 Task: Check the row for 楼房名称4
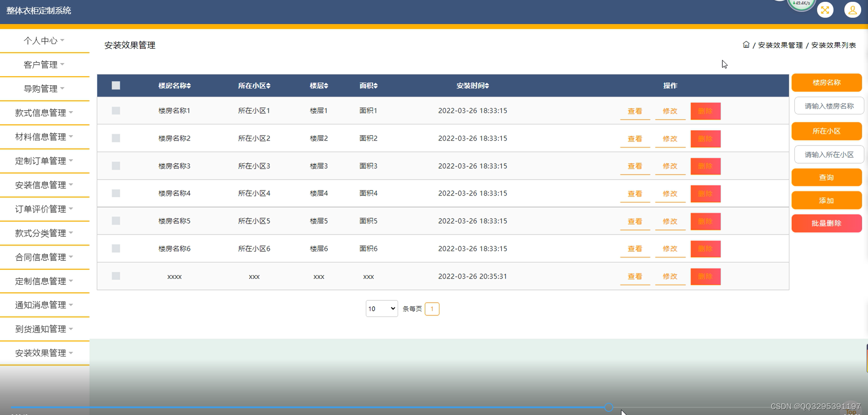(116, 193)
